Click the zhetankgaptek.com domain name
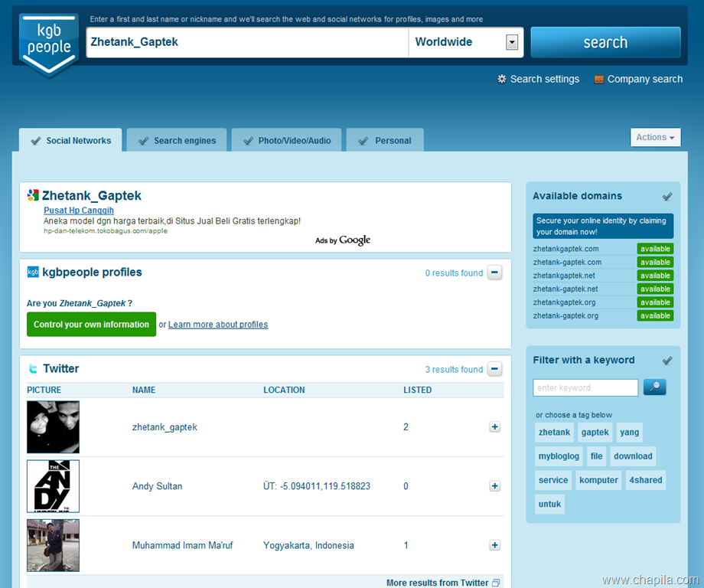The height and width of the screenshot is (588, 704). (565, 249)
